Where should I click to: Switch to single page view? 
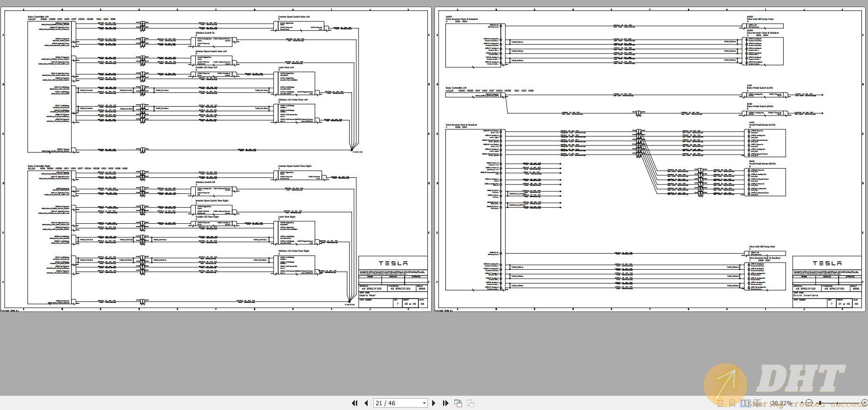tap(720, 403)
